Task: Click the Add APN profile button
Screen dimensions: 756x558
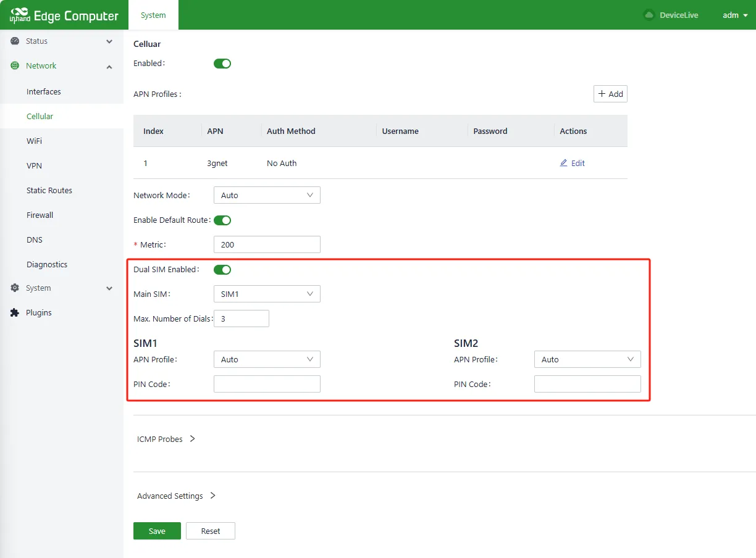Action: 610,94
